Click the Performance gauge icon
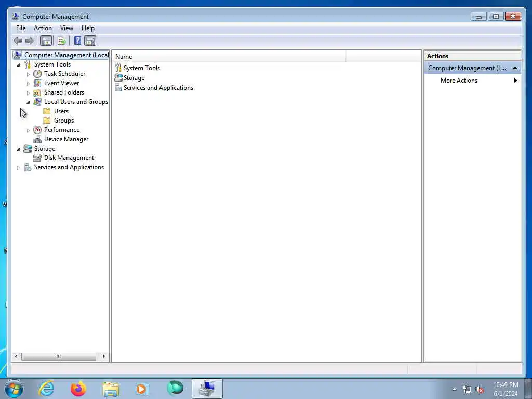 [37, 130]
